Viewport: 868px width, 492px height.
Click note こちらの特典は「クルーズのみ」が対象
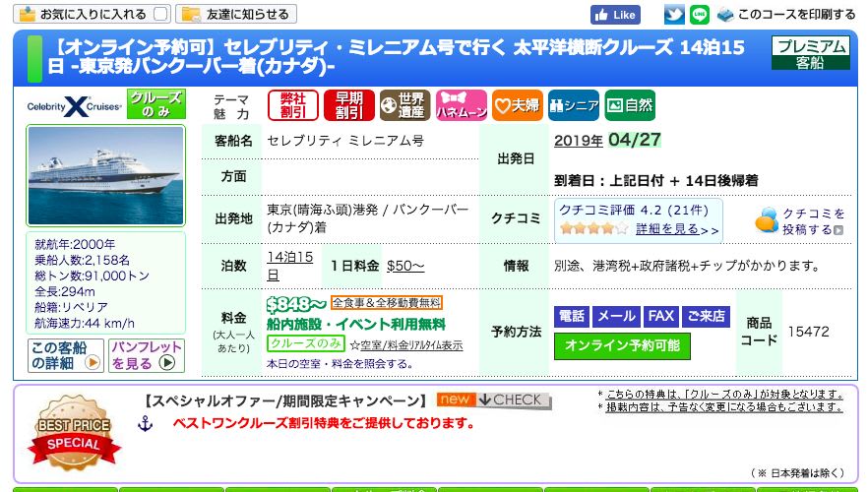tap(724, 394)
